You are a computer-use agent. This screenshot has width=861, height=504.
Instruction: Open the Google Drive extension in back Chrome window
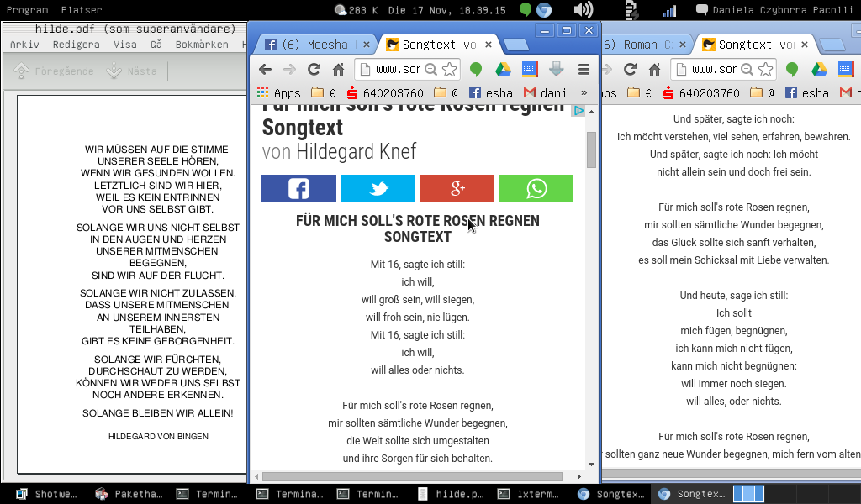point(819,69)
